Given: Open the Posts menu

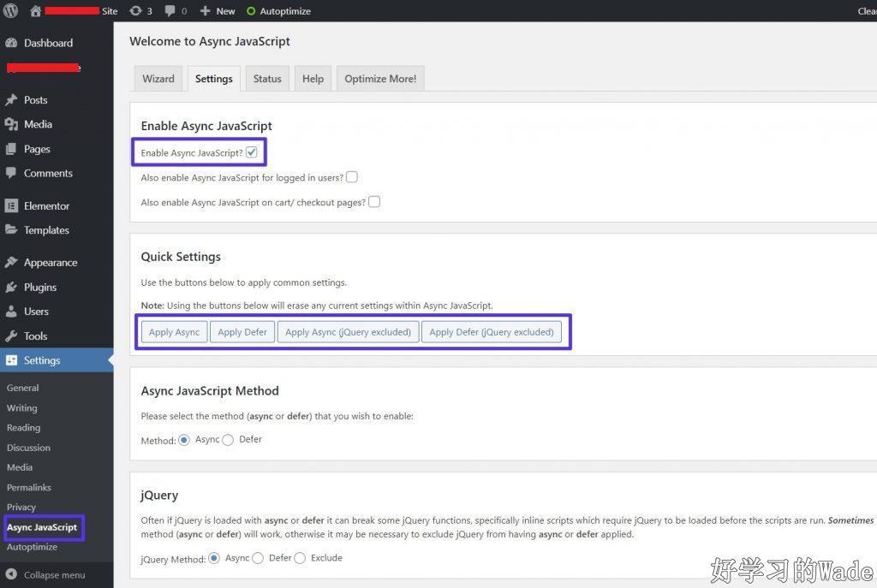Looking at the screenshot, I should tap(36, 100).
